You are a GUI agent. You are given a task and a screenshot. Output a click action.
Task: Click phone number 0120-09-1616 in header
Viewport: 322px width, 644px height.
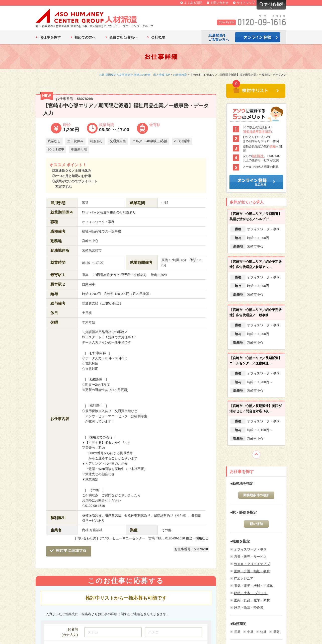pos(262,22)
